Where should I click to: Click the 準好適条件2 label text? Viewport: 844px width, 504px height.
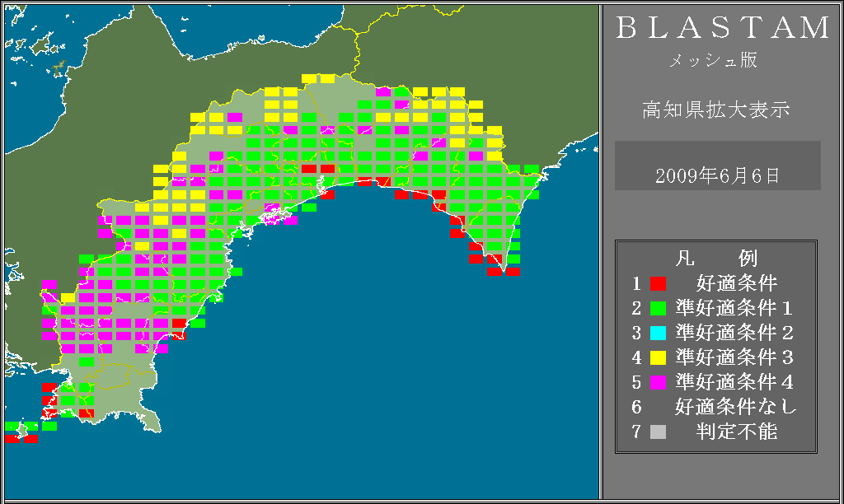click(x=734, y=334)
